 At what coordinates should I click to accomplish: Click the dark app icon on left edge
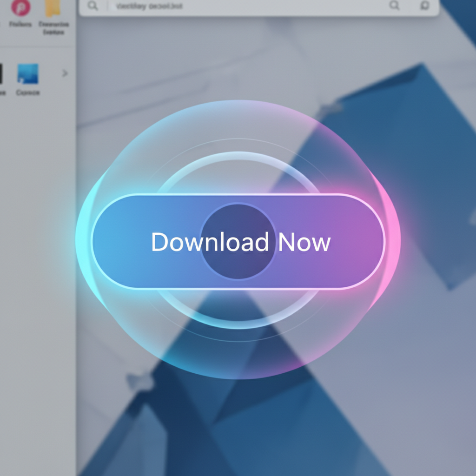(x=2, y=74)
